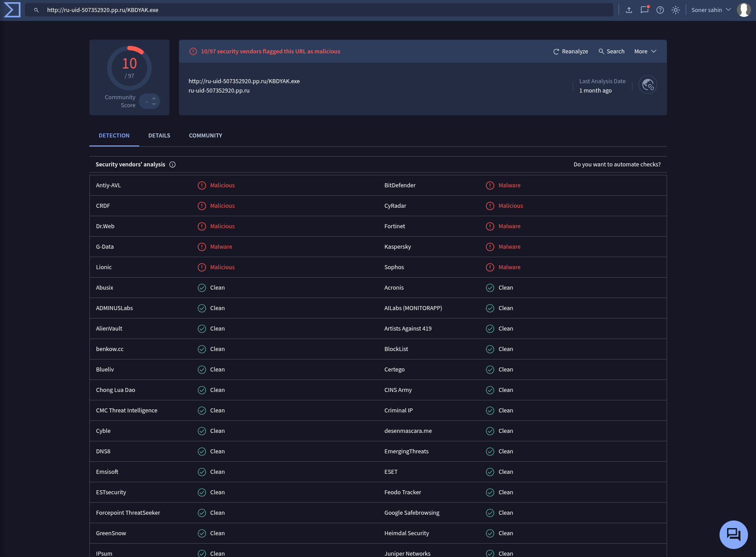This screenshot has width=756, height=557.
Task: Click the Artists Against 419 vendor name
Action: point(408,328)
